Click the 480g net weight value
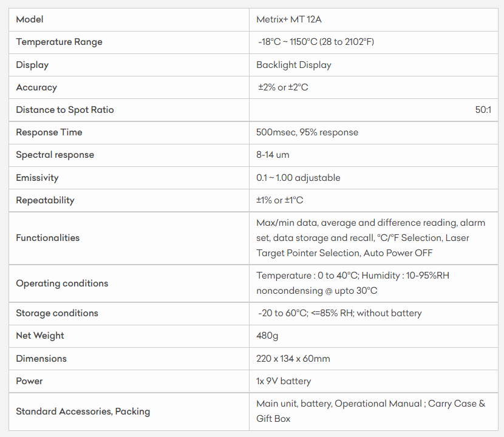504x437 pixels. pyautogui.click(x=268, y=336)
